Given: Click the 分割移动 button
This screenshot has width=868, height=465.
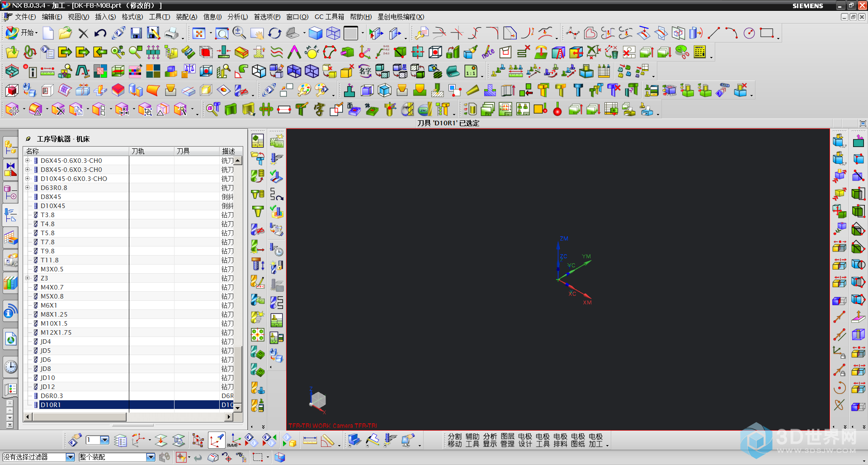Looking at the screenshot, I should 455,440.
